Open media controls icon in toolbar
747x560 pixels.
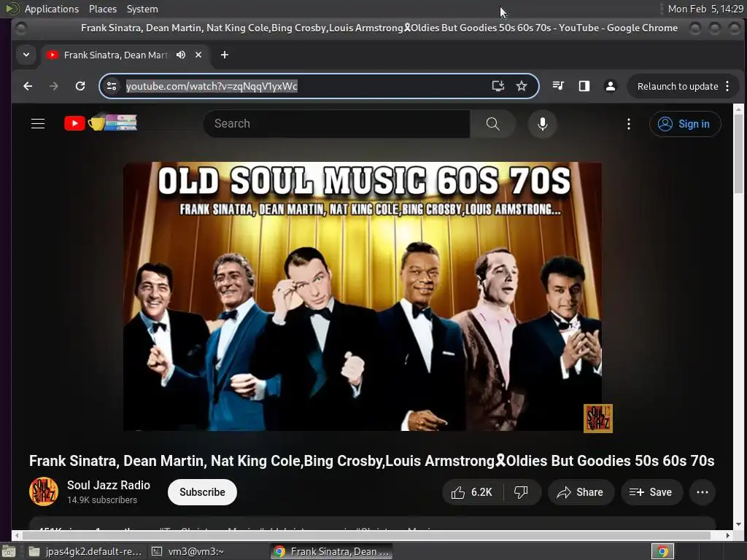coord(558,86)
